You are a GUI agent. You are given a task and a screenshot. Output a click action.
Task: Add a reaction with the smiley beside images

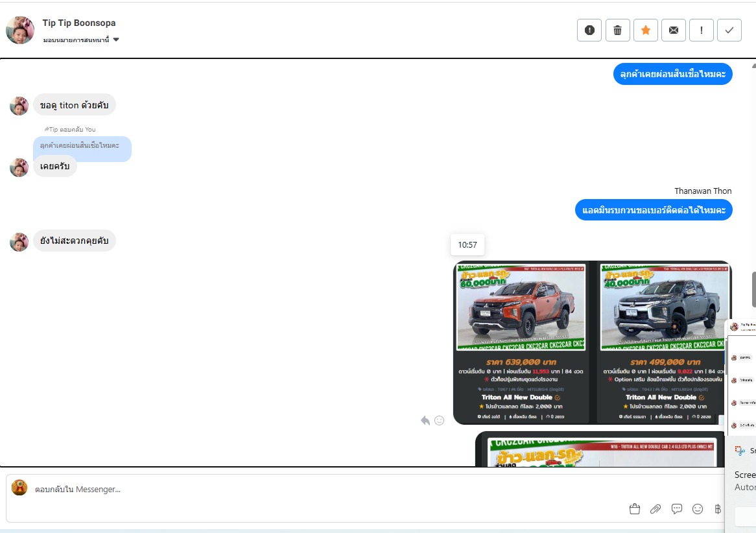(439, 421)
